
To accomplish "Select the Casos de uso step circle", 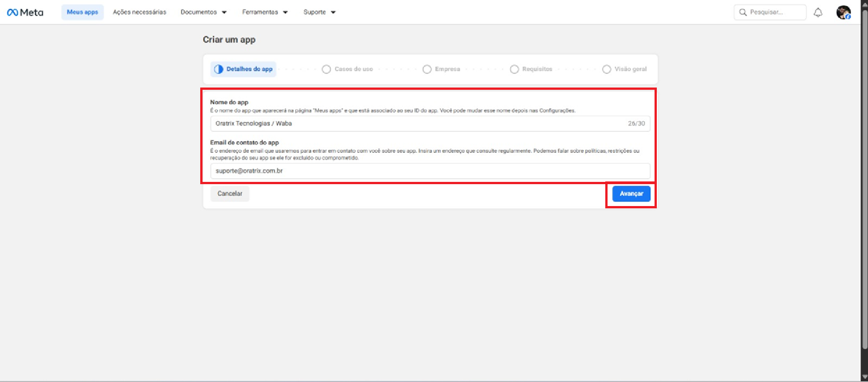I will coord(326,69).
